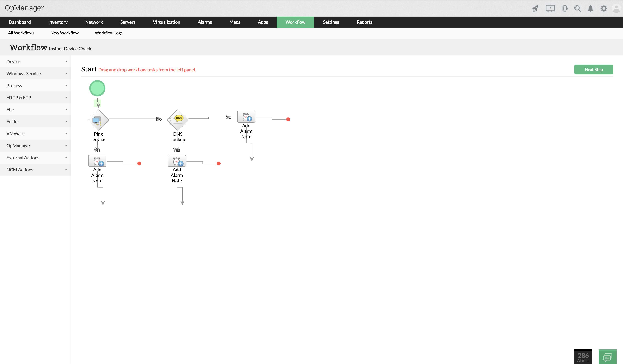Expand the Windows Service category

click(x=36, y=73)
